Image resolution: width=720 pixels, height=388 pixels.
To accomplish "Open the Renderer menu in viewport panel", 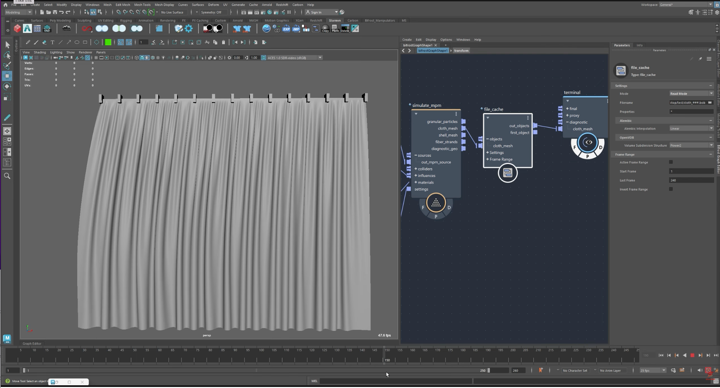I will pos(85,52).
